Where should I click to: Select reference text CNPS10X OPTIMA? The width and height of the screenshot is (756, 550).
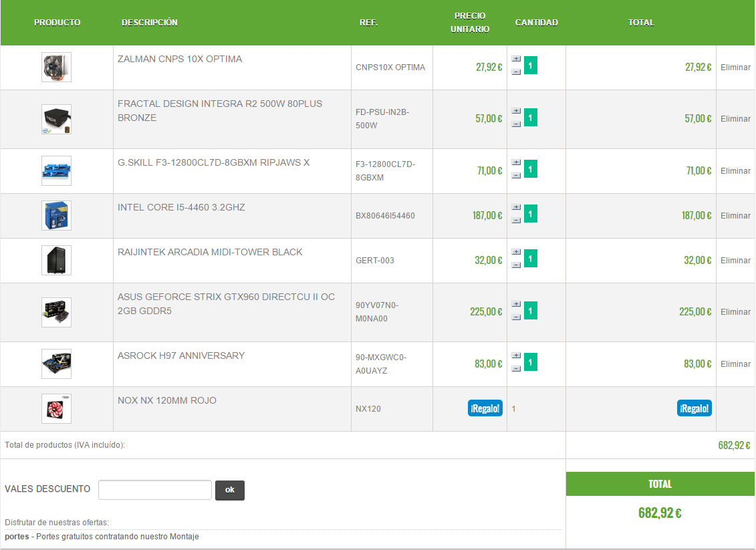pyautogui.click(x=390, y=67)
